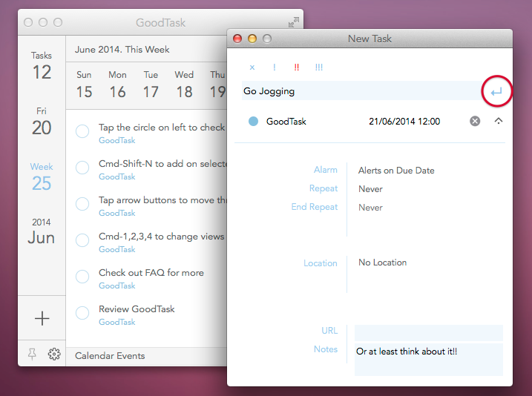Select Wed 18 in week header
This screenshot has width=532, height=396.
point(184,85)
